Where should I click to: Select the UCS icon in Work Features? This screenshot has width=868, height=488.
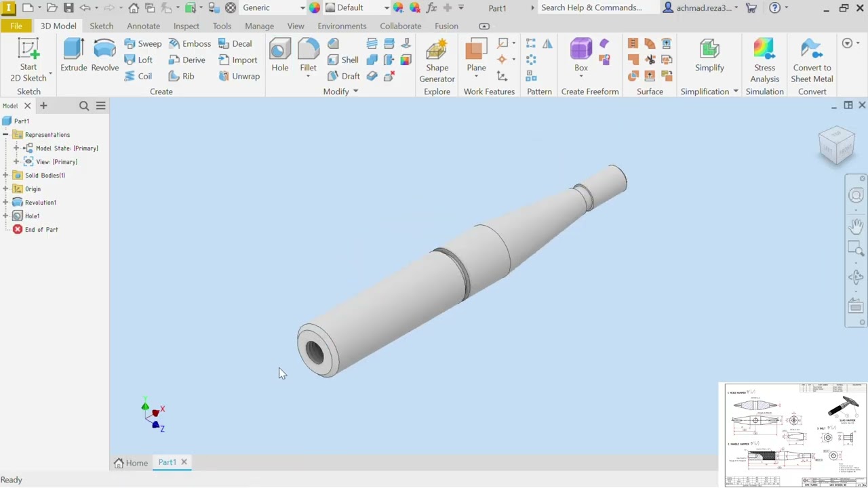502,76
